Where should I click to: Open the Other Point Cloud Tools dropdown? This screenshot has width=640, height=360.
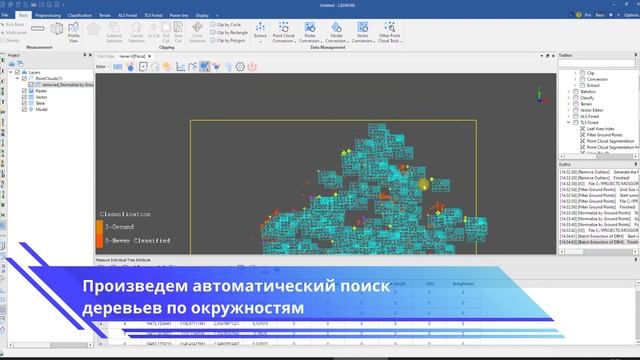389,33
